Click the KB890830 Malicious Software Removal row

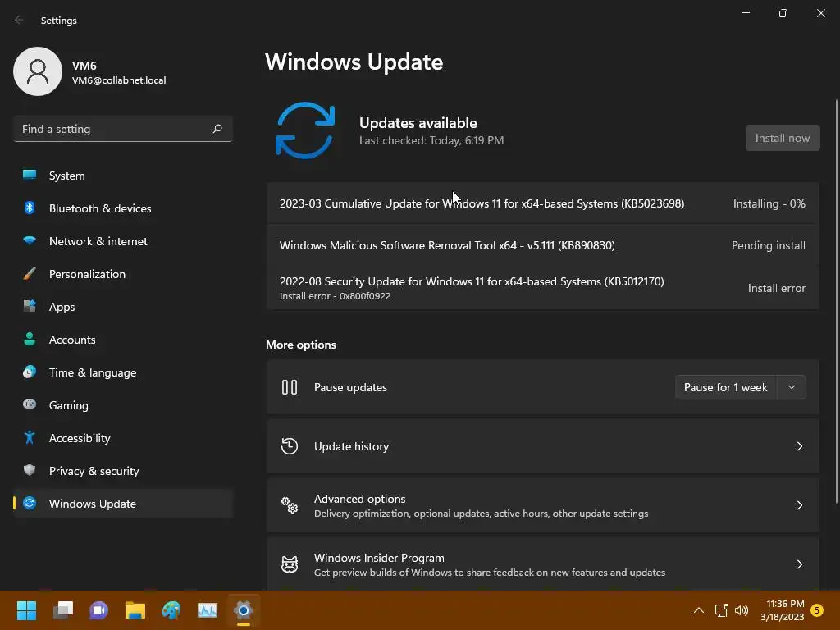pyautogui.click(x=543, y=245)
